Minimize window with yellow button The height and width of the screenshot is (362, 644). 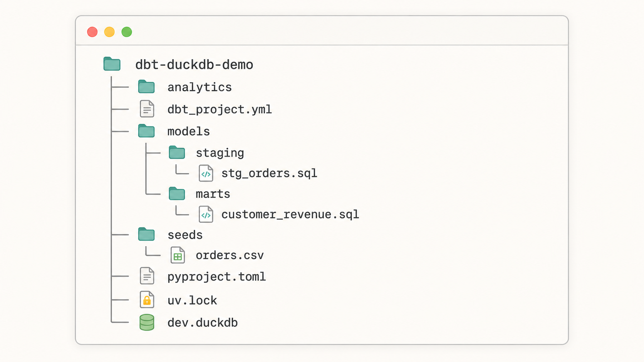tap(109, 32)
